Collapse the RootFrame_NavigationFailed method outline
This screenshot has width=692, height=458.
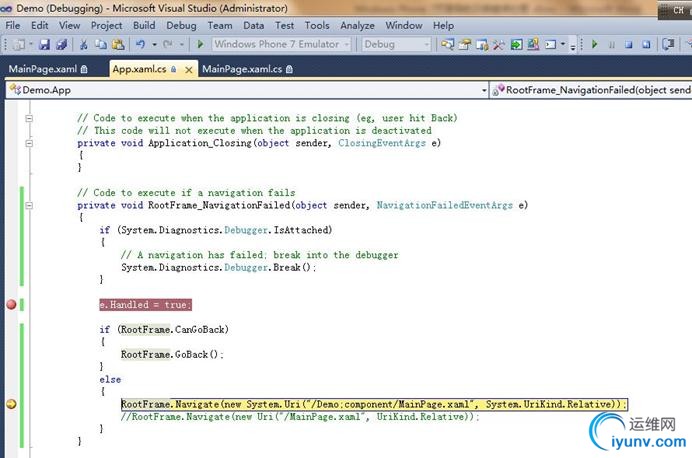pyautogui.click(x=30, y=205)
